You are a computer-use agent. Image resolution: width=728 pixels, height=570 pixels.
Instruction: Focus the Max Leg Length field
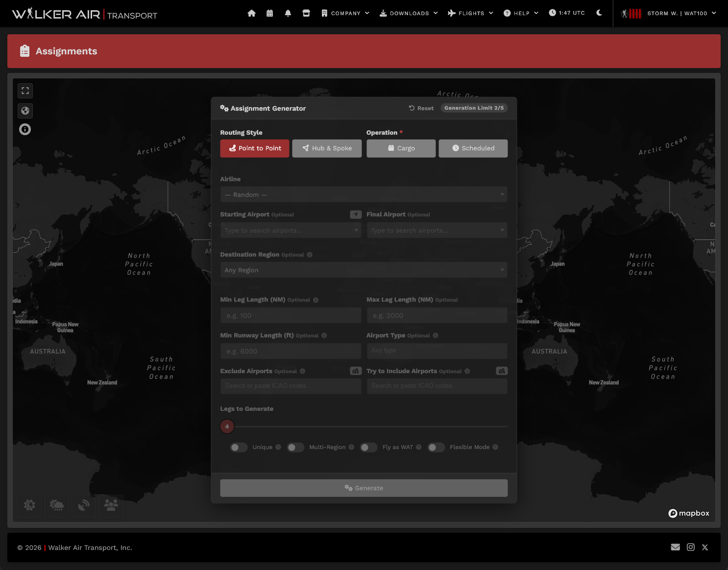437,315
